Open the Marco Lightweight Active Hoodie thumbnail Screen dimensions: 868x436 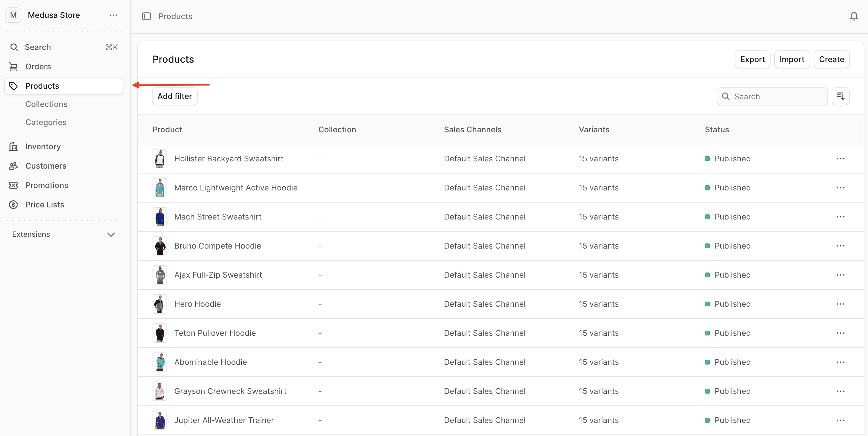coord(160,187)
